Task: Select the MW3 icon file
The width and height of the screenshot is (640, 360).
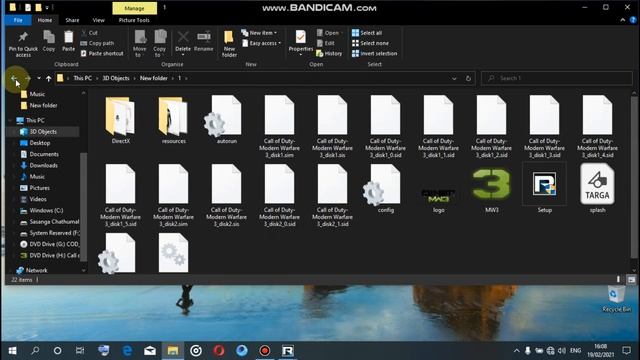Action: [x=491, y=190]
